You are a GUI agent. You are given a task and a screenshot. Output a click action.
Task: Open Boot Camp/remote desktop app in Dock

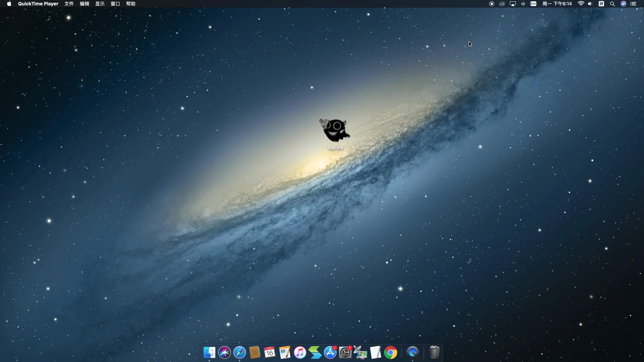pos(361,353)
